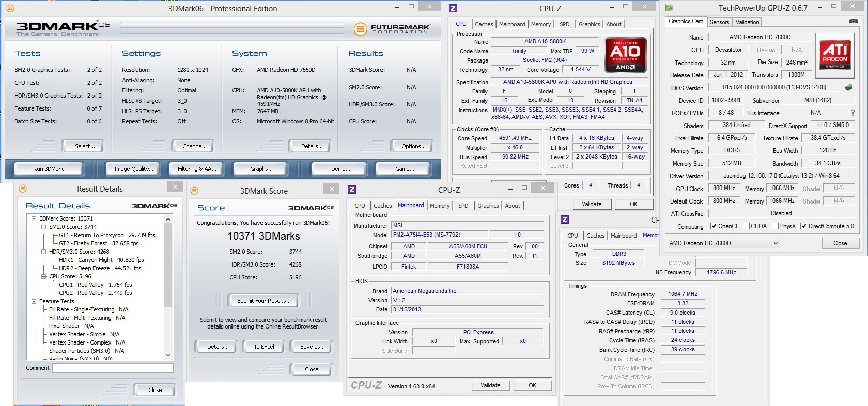This screenshot has height=406, width=868.
Task: Collapse the Feature Tests tree node
Action: tap(35, 301)
